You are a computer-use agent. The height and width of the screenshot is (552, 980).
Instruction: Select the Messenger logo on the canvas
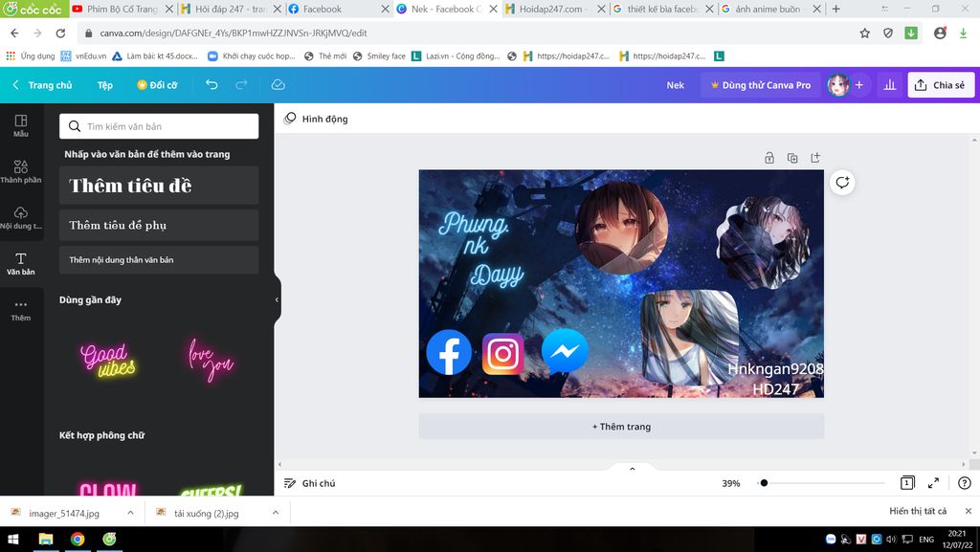tap(565, 351)
